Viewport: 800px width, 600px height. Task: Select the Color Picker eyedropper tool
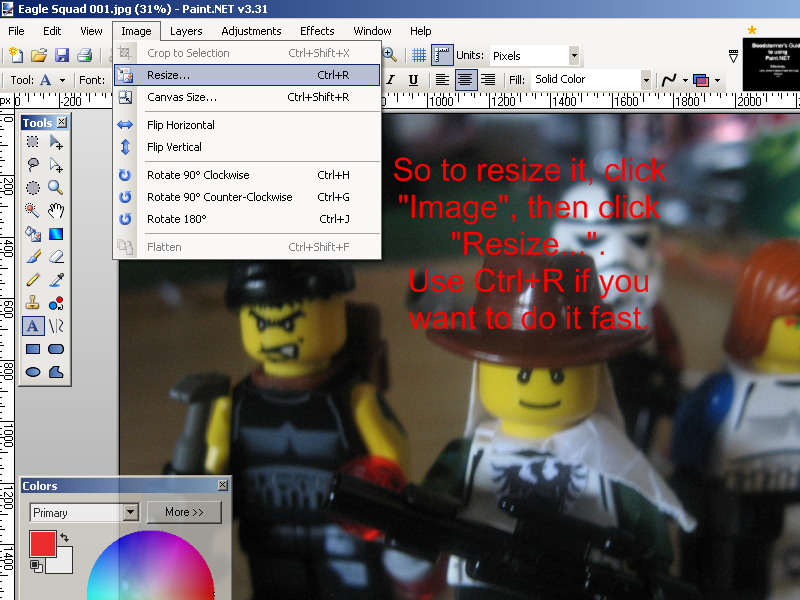(x=56, y=280)
